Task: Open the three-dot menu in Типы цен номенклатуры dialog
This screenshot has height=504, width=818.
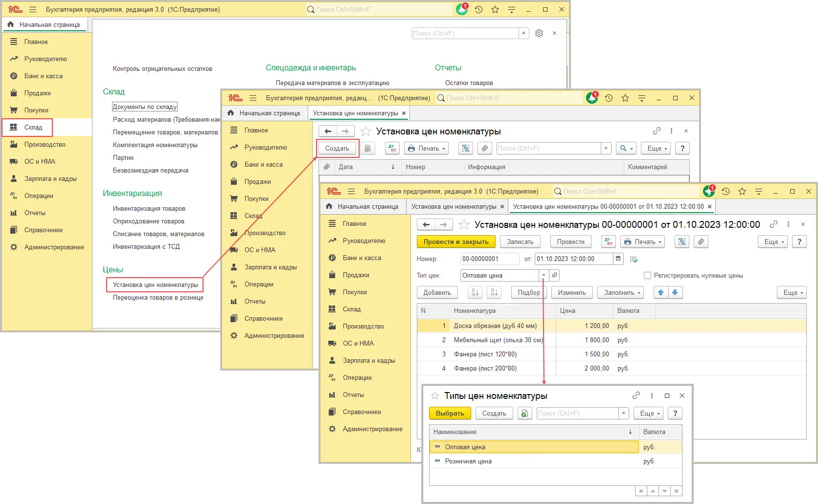Action: coord(652,395)
